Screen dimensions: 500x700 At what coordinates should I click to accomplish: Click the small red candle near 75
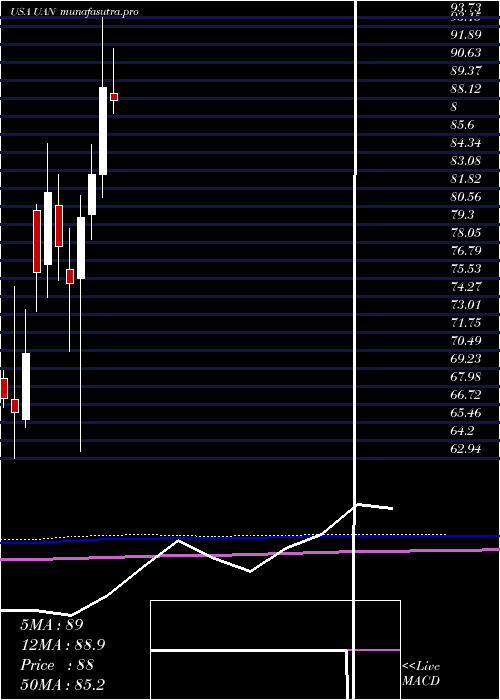point(70,276)
